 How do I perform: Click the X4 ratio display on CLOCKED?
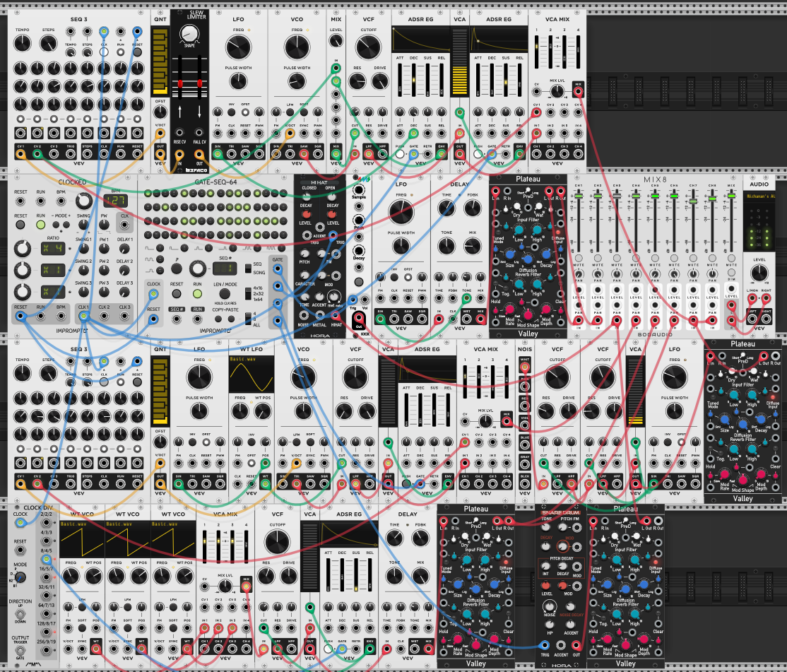53,249
